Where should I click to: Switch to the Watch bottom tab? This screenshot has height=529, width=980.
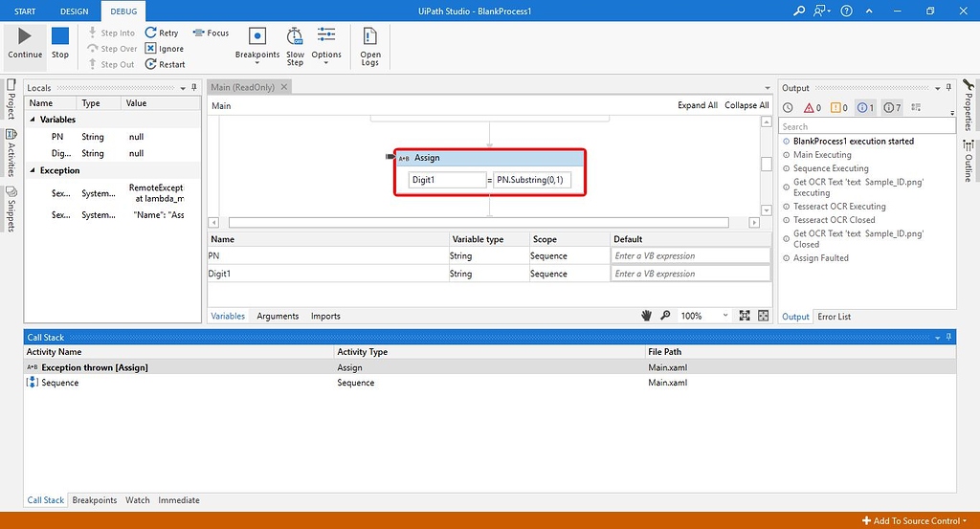(x=138, y=500)
